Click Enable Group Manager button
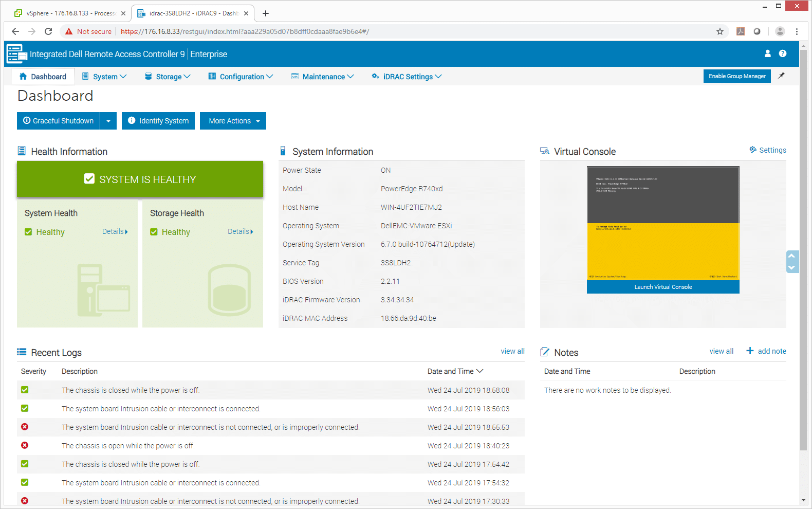This screenshot has height=509, width=812. point(737,76)
